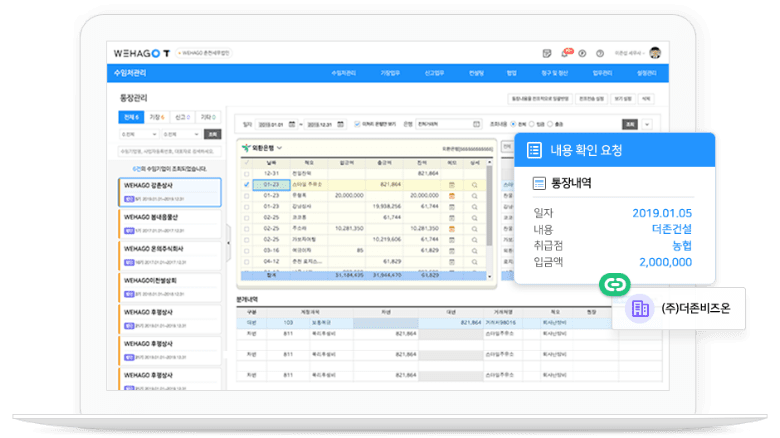Click the play circle icon in header
780x438 pixels.
[x=582, y=53]
